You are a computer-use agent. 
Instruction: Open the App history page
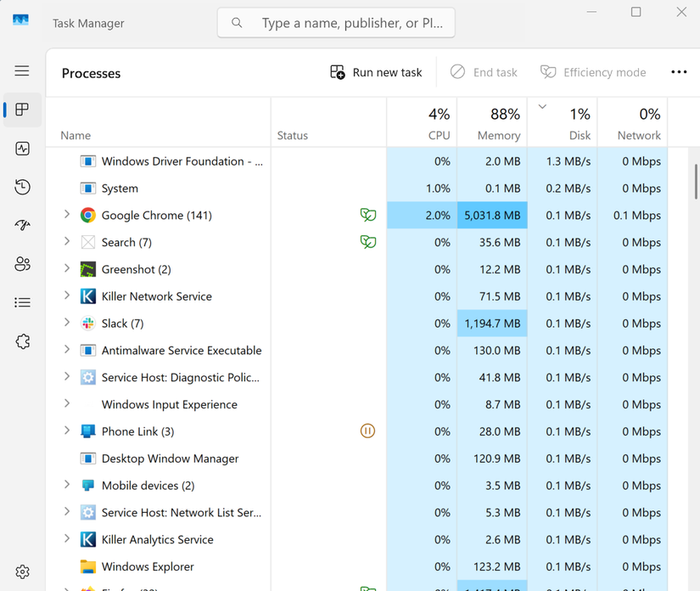(x=21, y=187)
